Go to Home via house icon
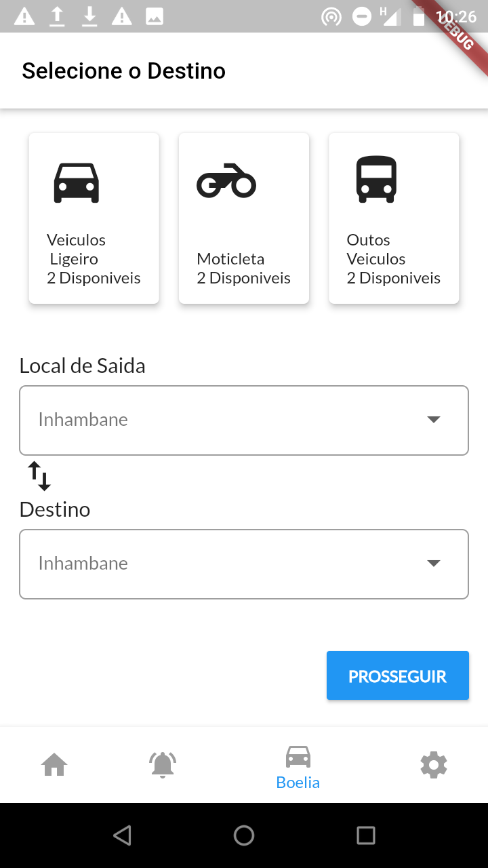The height and width of the screenshot is (868, 488). [54, 766]
